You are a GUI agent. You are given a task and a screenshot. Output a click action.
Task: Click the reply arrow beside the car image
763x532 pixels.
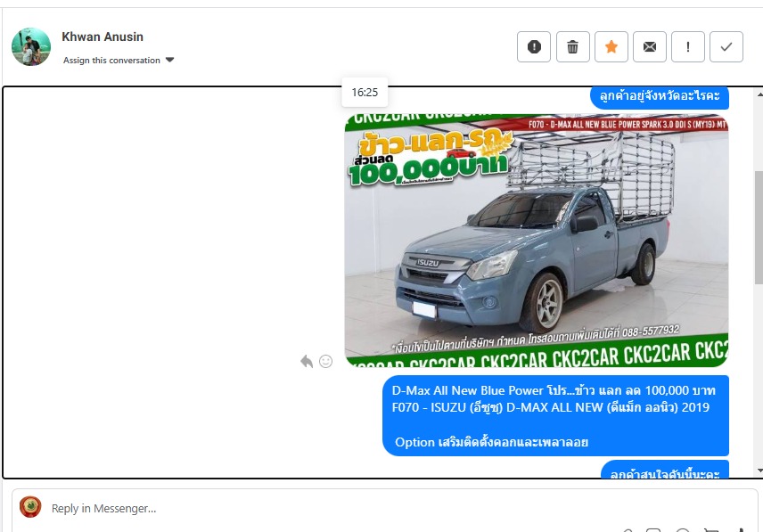(x=307, y=361)
